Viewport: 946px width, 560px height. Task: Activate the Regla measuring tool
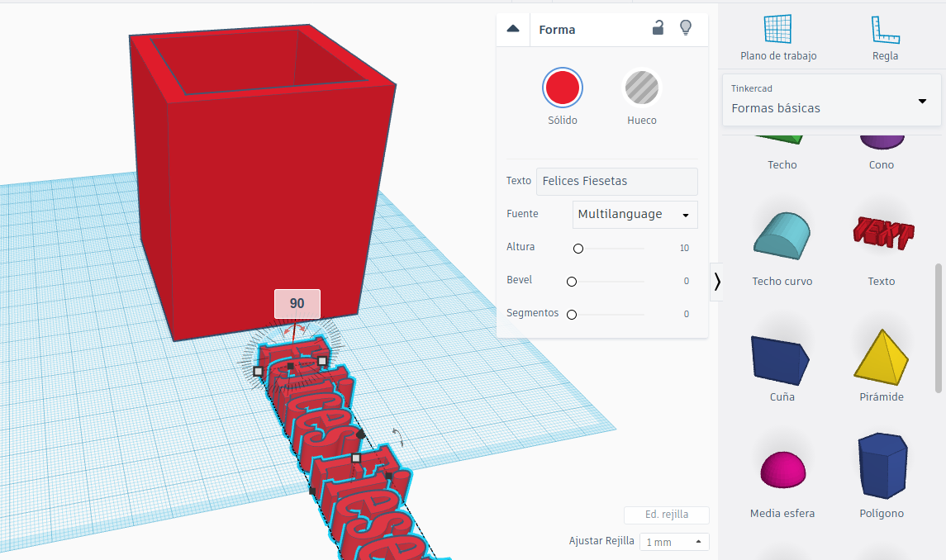click(885, 33)
